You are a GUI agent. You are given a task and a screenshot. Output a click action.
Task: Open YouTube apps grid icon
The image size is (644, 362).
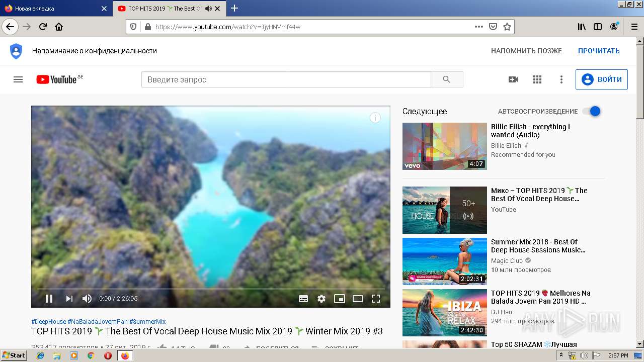(537, 79)
